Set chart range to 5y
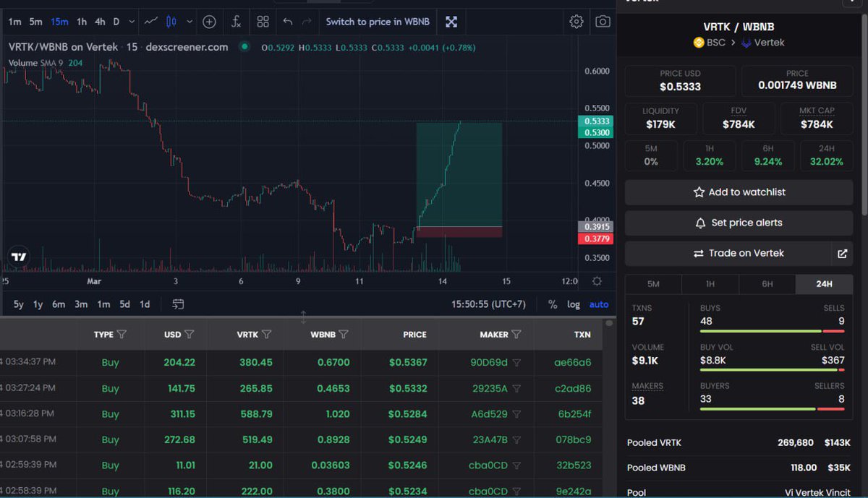This screenshot has width=868, height=498. point(19,304)
